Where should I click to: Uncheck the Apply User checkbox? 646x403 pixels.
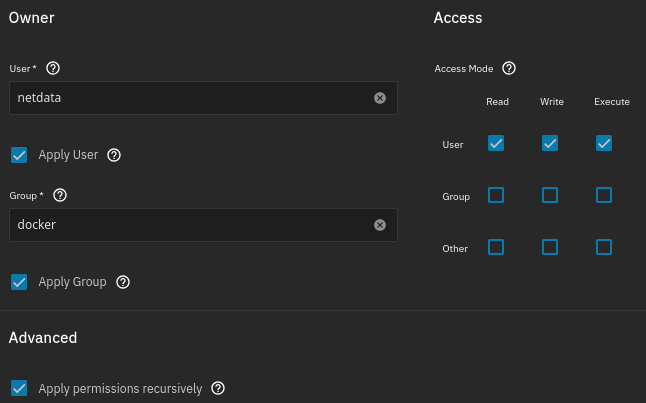pos(19,155)
